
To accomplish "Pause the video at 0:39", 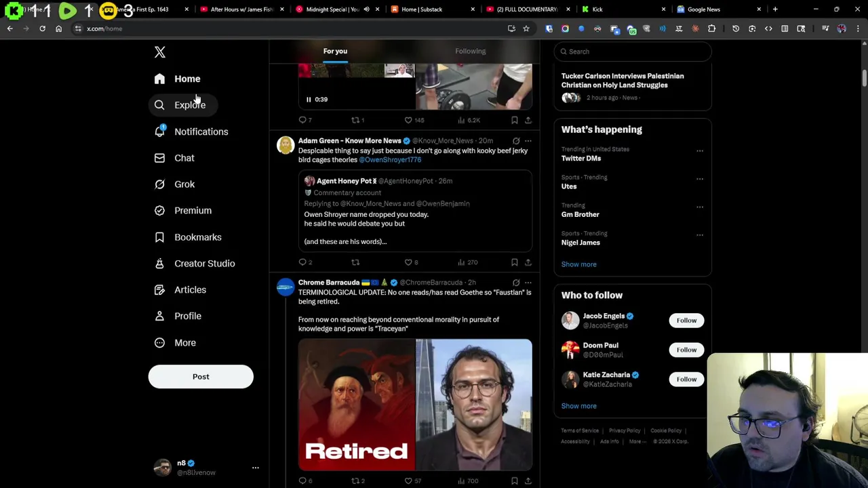I will pyautogui.click(x=309, y=100).
